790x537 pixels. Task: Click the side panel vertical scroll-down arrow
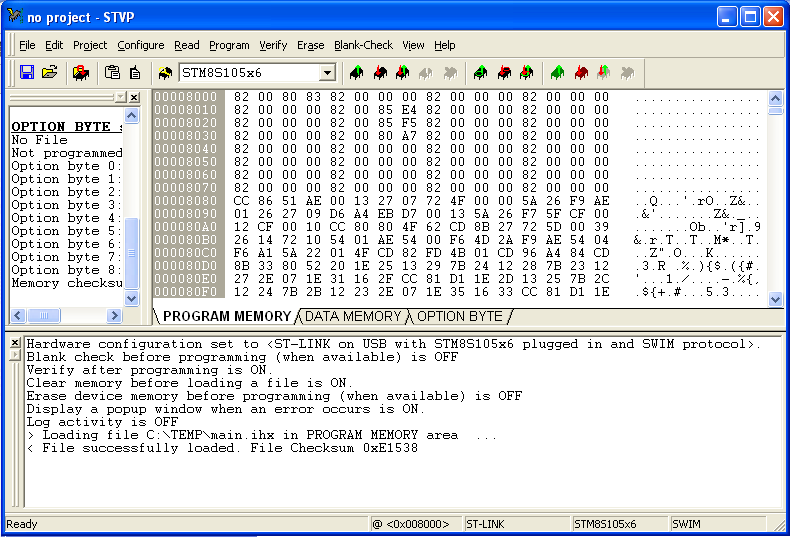(131, 298)
